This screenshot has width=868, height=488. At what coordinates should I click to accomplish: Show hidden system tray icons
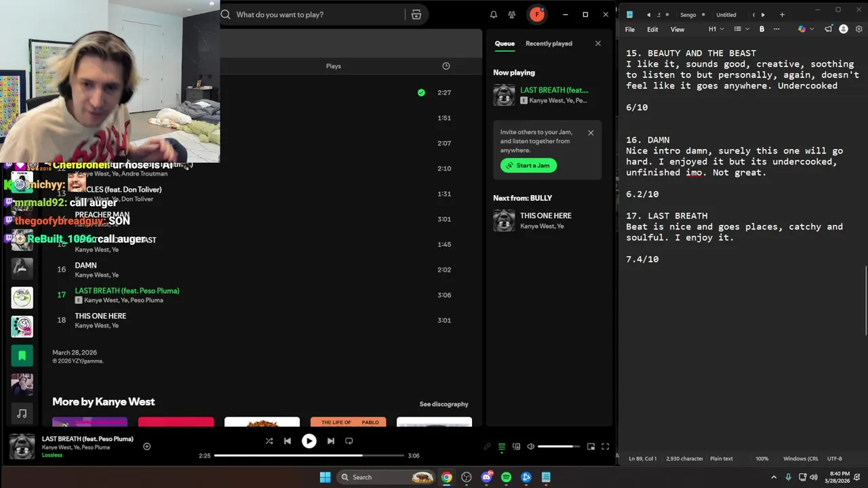click(773, 477)
